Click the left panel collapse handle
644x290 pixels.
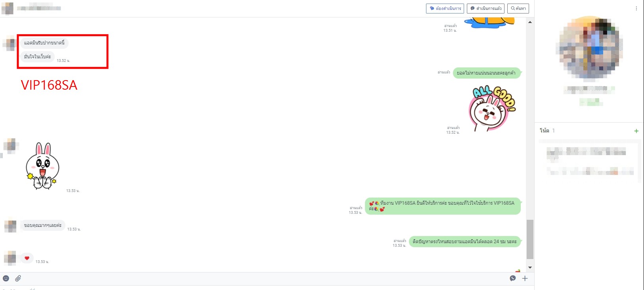(2, 156)
